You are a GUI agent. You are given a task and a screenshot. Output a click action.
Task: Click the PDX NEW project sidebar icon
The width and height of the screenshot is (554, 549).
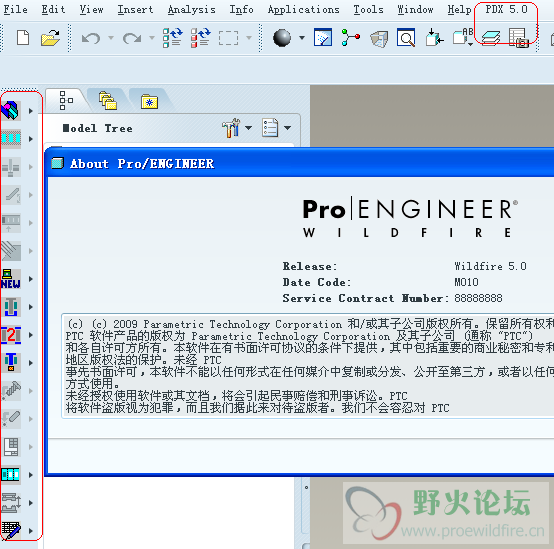pos(11,279)
